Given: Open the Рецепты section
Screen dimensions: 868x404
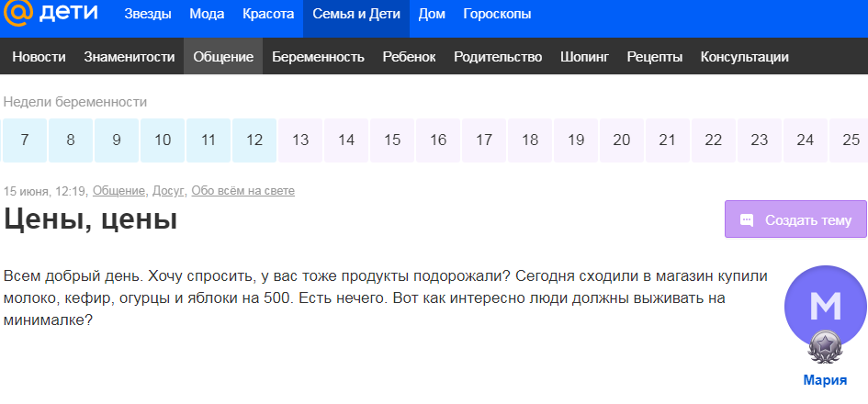Looking at the screenshot, I should coord(655,57).
